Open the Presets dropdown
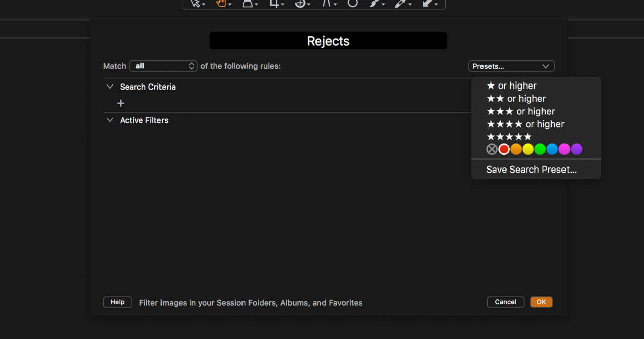 511,66
